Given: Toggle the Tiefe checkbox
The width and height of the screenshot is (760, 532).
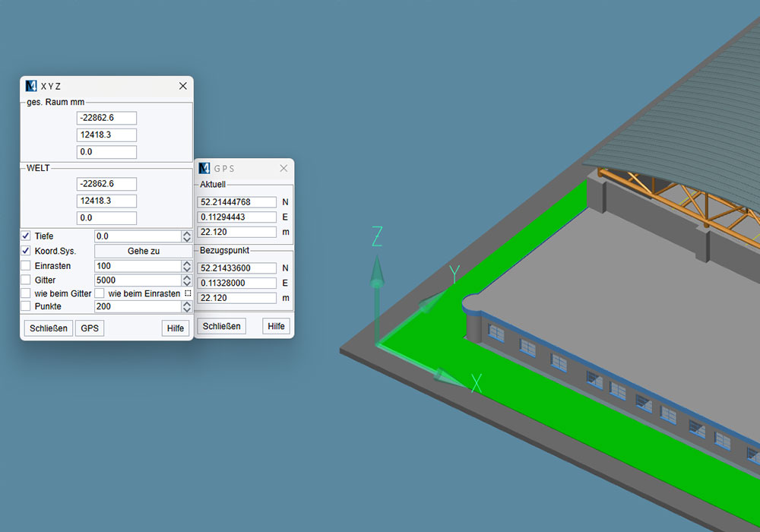Looking at the screenshot, I should 26,236.
